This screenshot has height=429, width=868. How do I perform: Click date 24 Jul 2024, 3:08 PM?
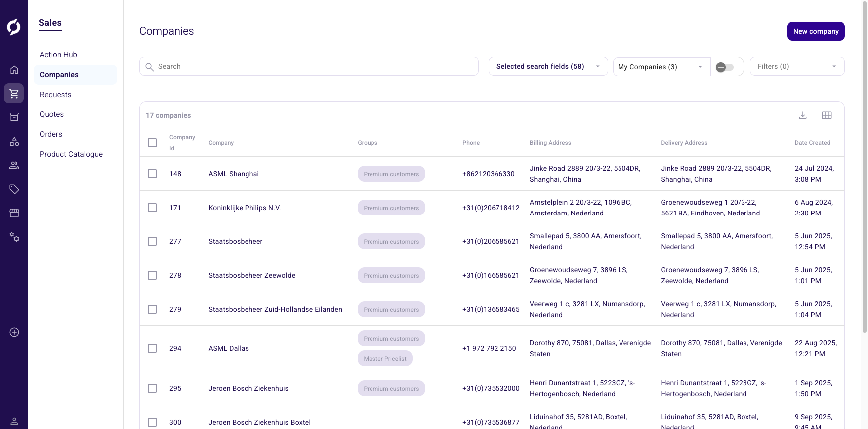(814, 174)
